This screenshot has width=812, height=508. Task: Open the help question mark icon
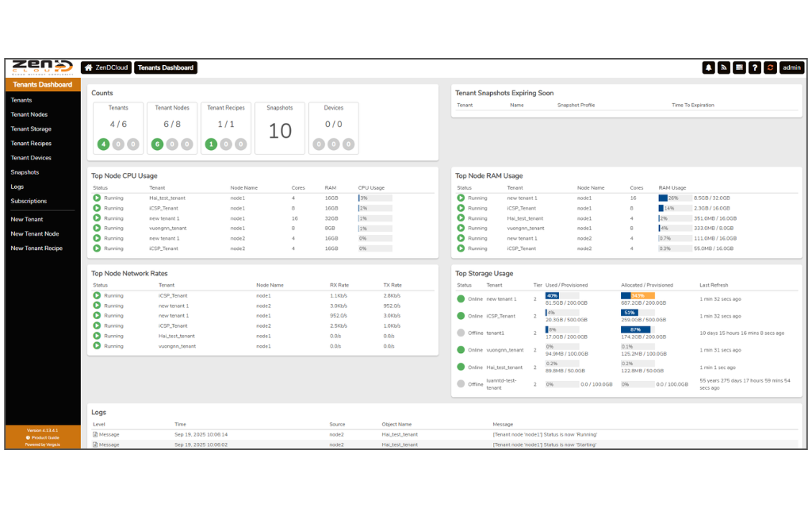click(755, 68)
